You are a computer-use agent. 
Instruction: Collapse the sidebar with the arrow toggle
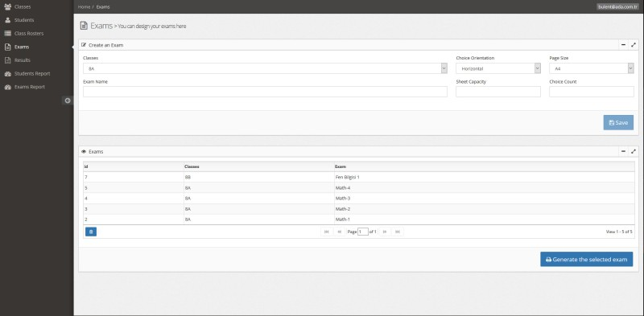(68, 101)
